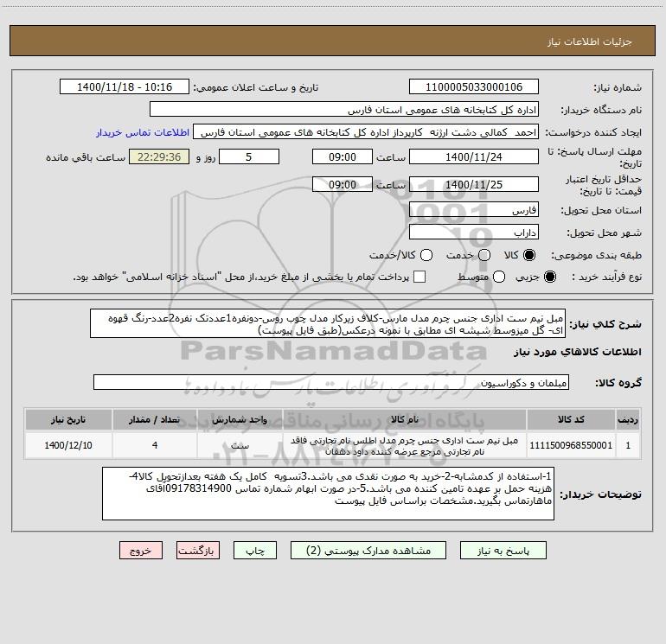Click the row number cell 1

point(628,445)
